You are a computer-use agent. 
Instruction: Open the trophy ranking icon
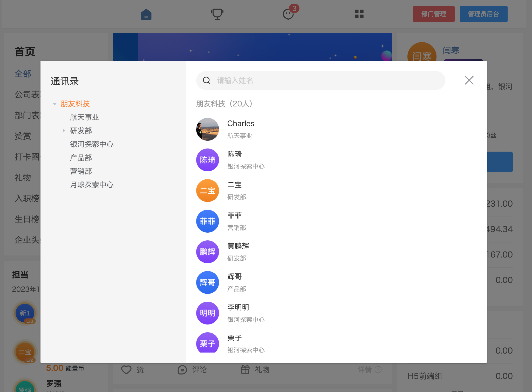[217, 14]
